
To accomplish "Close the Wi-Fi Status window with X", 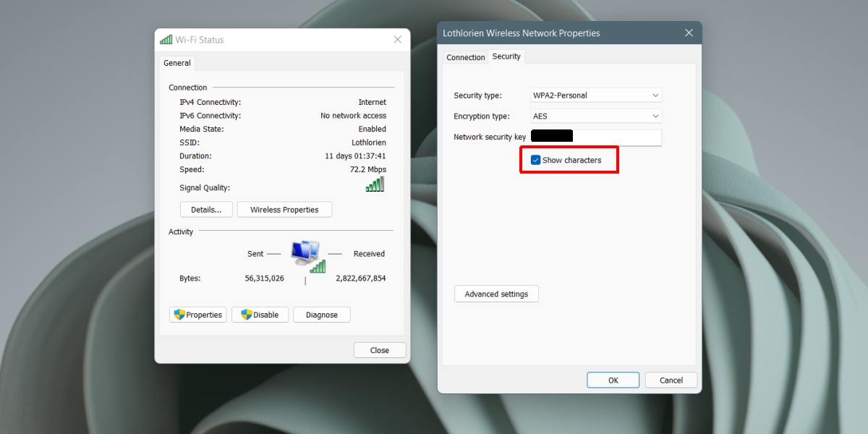I will tap(397, 40).
